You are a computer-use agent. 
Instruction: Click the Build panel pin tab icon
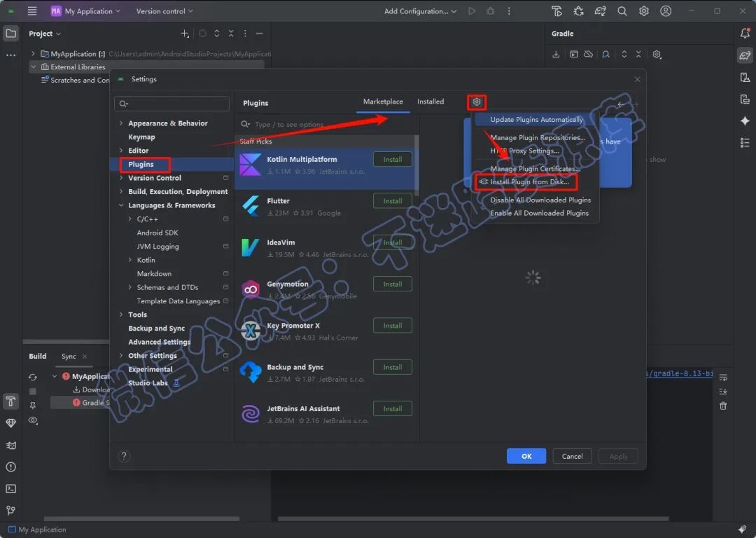point(33,406)
